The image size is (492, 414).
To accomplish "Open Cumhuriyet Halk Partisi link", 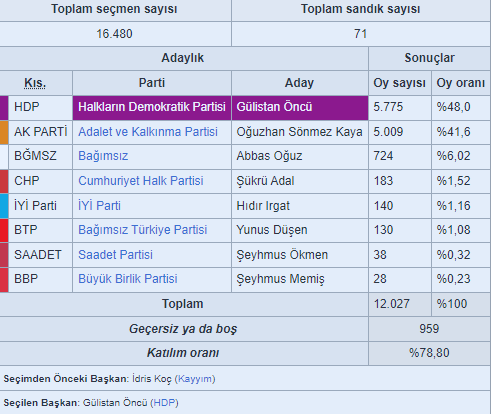I will click(x=141, y=181).
